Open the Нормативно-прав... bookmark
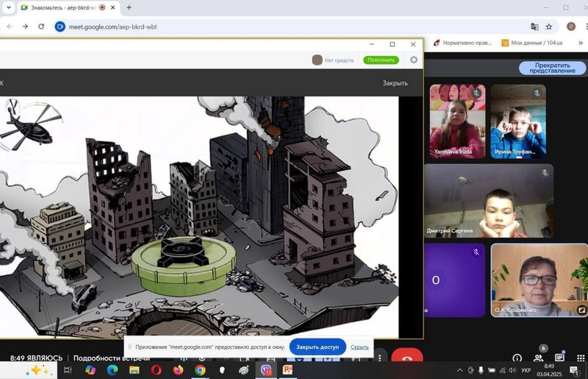This screenshot has height=379, width=588. (463, 43)
